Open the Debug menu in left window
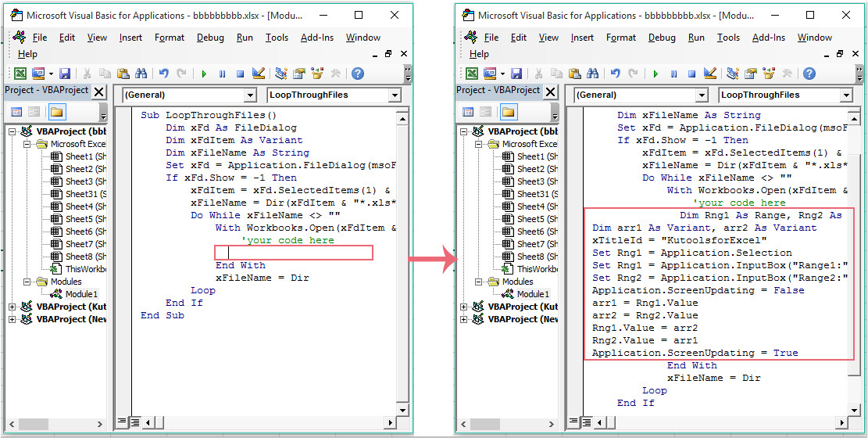Screen dimensions: 868x438 click(210, 38)
